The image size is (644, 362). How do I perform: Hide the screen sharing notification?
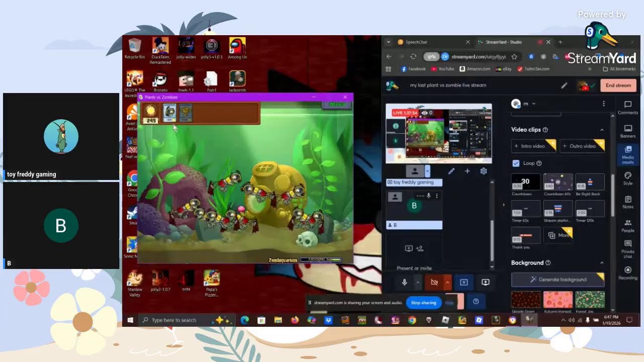[x=450, y=303]
